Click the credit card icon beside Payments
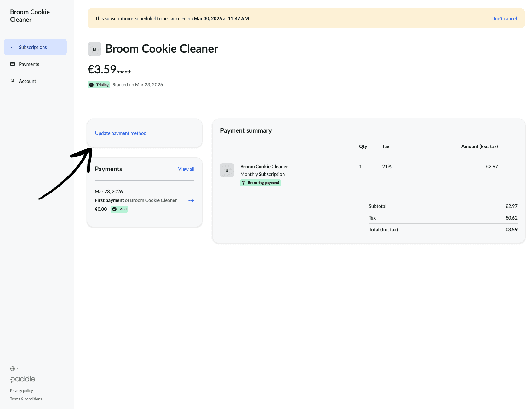 (x=12, y=64)
